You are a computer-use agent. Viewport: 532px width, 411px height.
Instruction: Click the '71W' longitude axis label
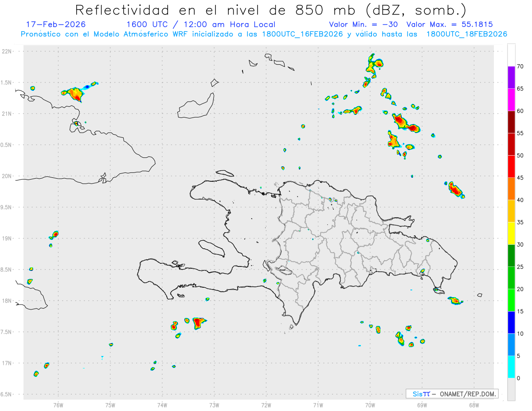[318, 404]
